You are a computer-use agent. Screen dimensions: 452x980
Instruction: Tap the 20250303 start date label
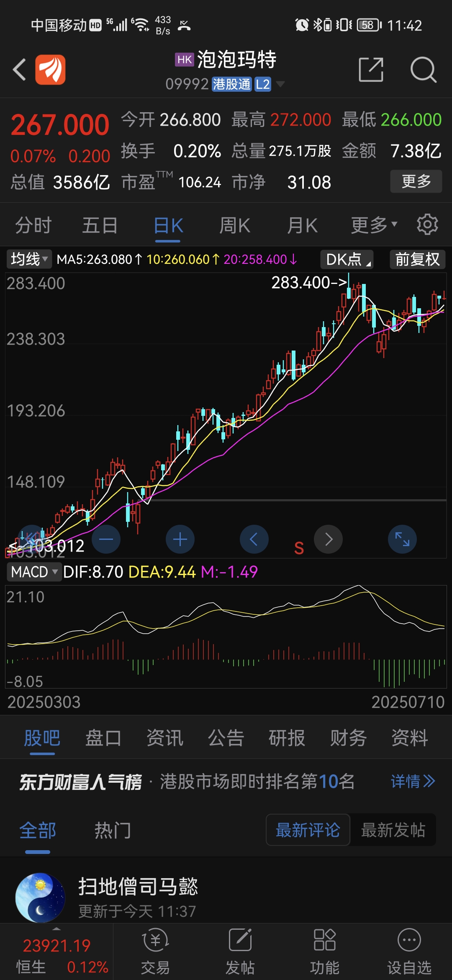click(x=44, y=702)
